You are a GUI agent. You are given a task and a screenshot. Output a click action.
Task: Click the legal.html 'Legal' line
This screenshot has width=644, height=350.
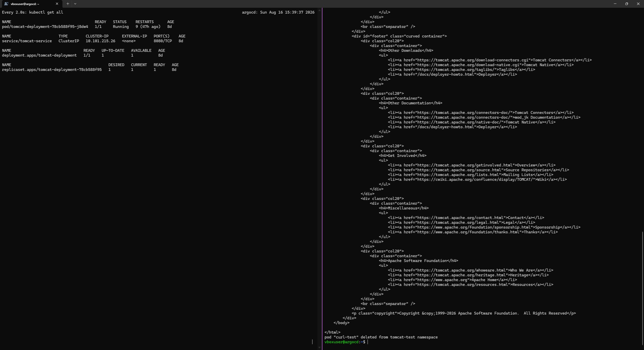point(461,223)
